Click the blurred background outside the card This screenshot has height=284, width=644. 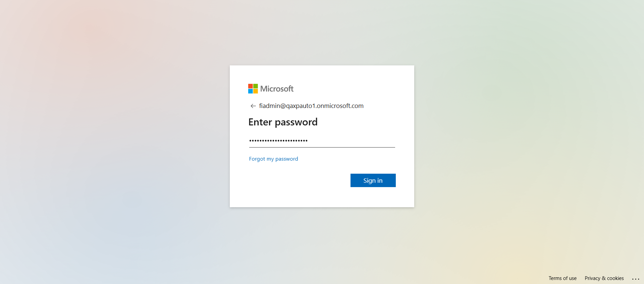pyautogui.click(x=134, y=134)
